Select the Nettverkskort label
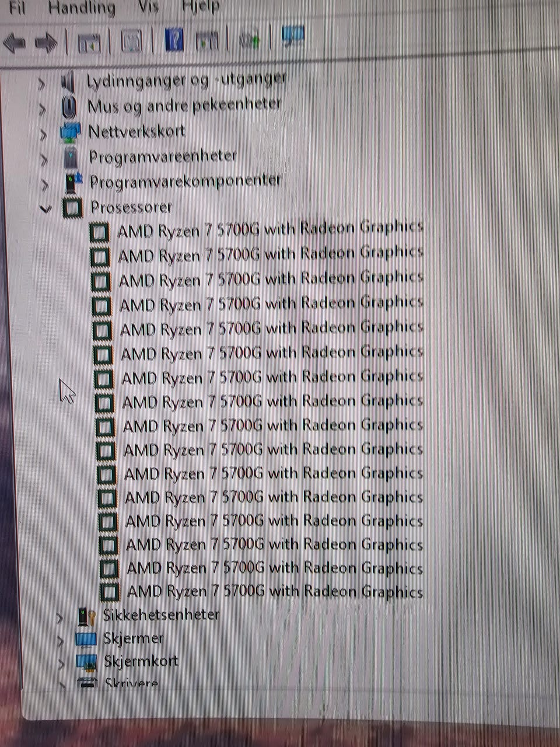Screen dimensions: 560x747 coord(137,131)
